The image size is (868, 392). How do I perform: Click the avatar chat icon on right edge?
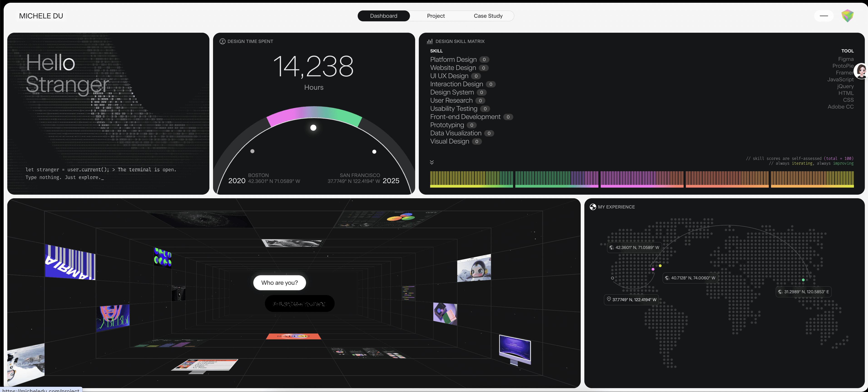861,71
